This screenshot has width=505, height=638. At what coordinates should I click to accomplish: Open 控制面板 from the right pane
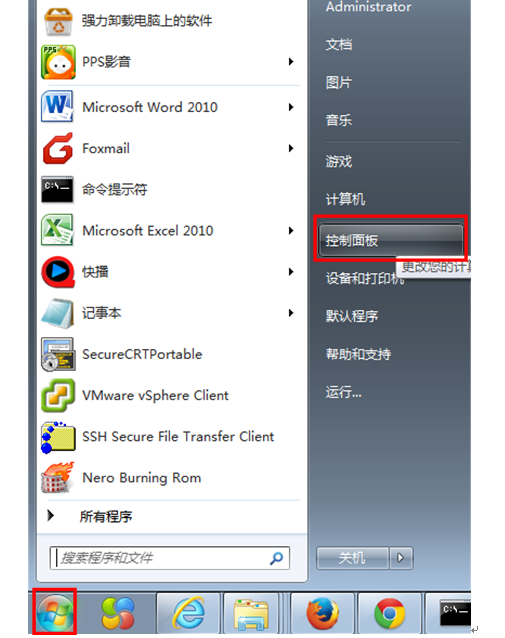391,240
